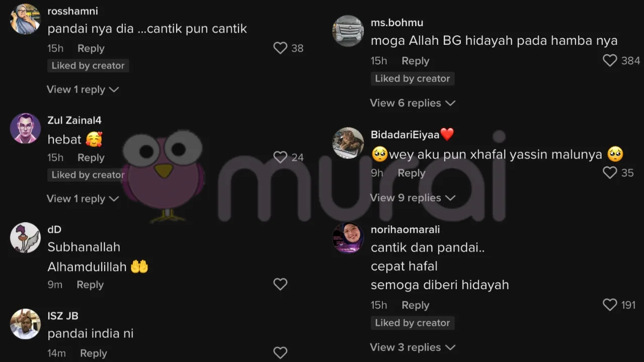Open BidadariEiyaa's cat profile picture
Screen dimensions: 644x362
point(348,143)
